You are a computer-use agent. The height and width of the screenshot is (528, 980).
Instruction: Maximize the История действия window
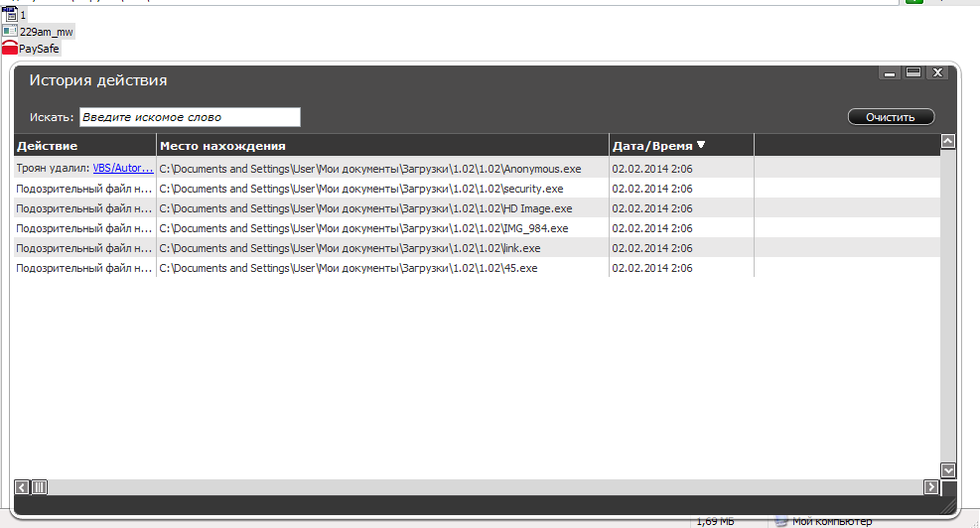(913, 72)
